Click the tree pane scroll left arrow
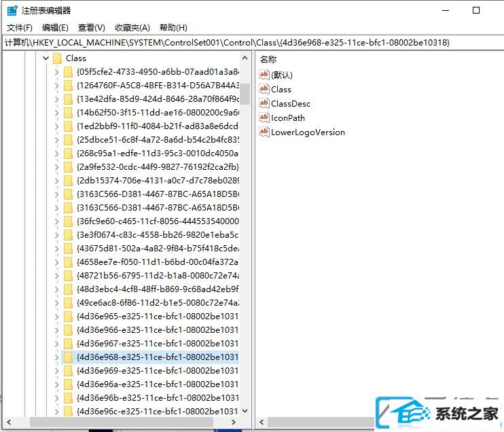Screen dimensions: 504x432 9,422
